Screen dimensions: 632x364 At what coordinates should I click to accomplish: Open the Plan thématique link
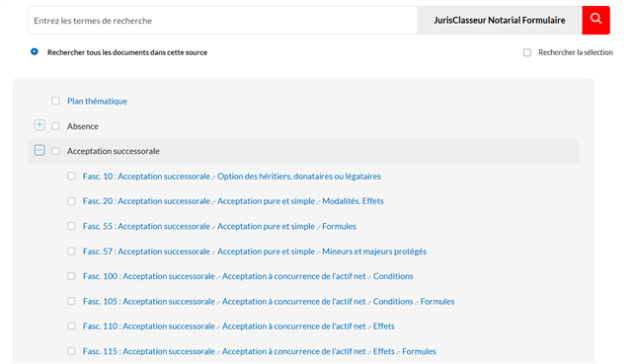pyautogui.click(x=97, y=101)
